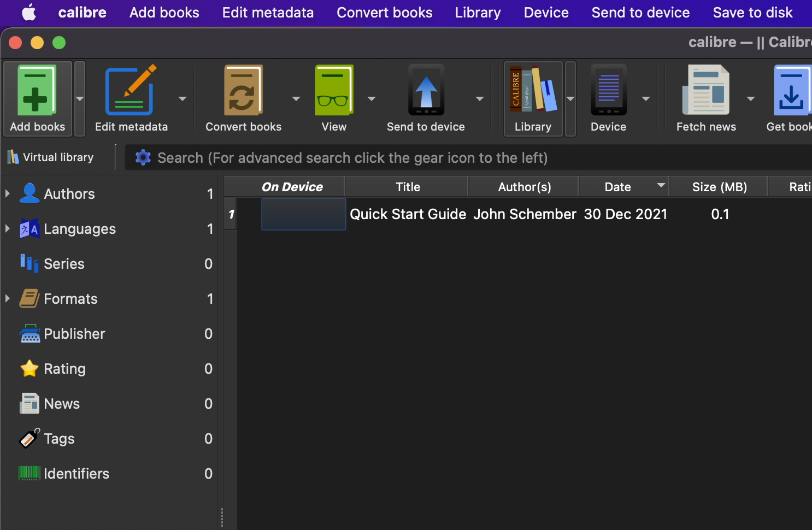Sort by the Date column header
812x530 pixels.
[624, 187]
